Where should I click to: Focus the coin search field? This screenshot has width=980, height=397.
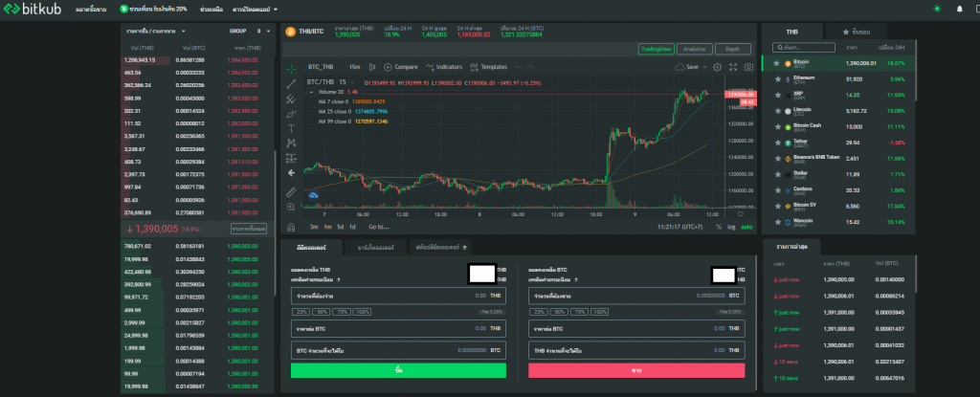(x=804, y=48)
